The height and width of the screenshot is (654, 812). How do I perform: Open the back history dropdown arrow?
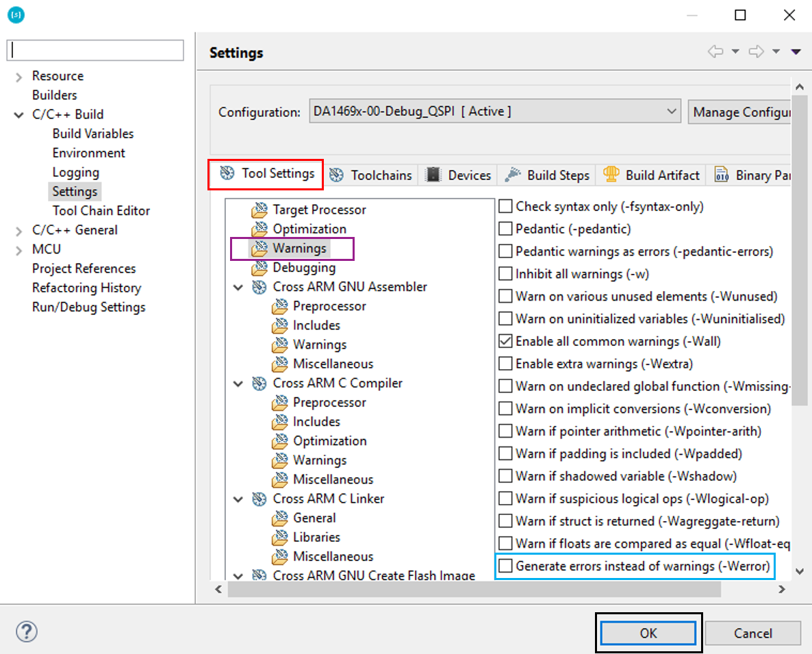coord(735,51)
